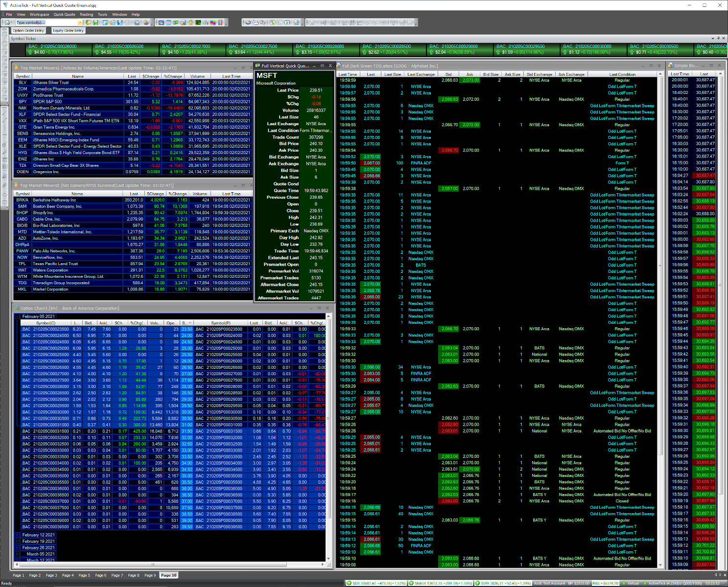Click the open workspace folder toolbar icon

pos(88,23)
